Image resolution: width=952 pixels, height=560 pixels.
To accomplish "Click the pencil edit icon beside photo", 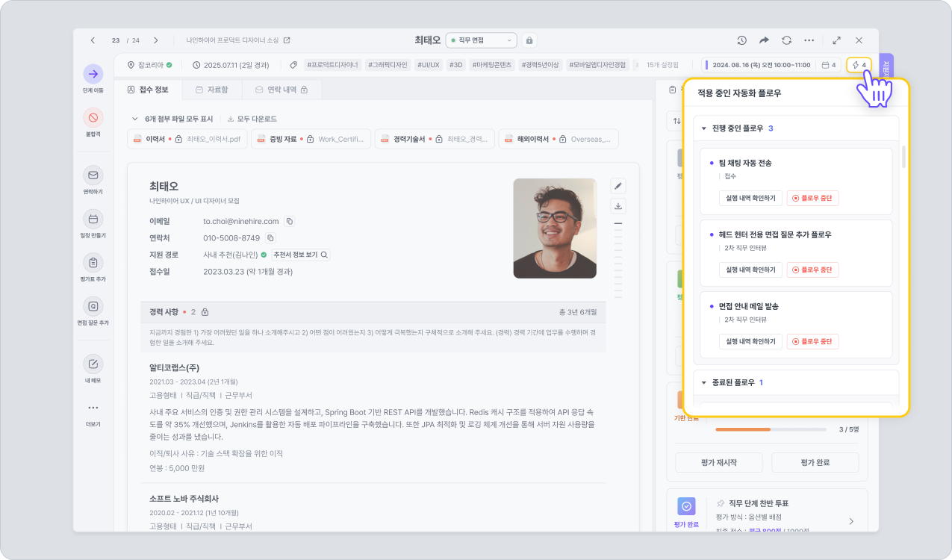I will pos(618,185).
